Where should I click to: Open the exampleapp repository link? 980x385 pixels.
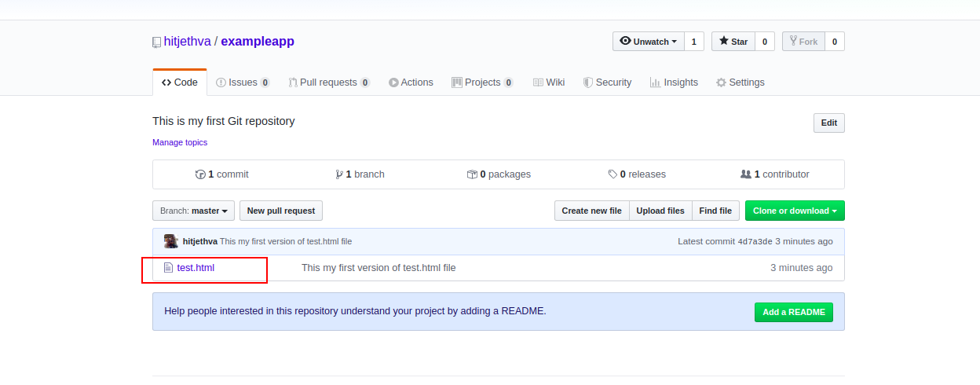(258, 42)
